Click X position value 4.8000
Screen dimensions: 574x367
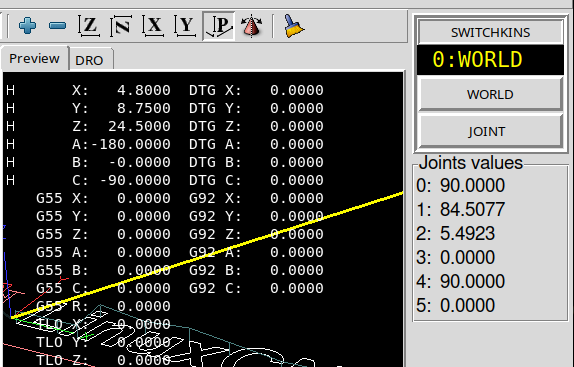(144, 90)
